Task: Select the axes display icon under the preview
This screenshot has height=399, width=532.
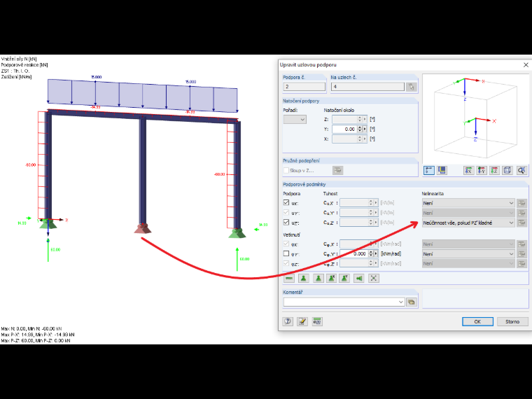Action: pyautogui.click(x=429, y=170)
